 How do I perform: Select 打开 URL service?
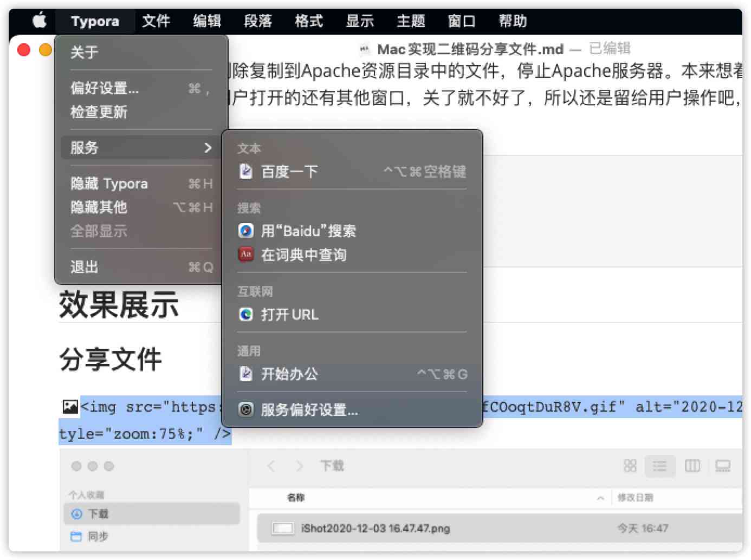tap(352, 314)
